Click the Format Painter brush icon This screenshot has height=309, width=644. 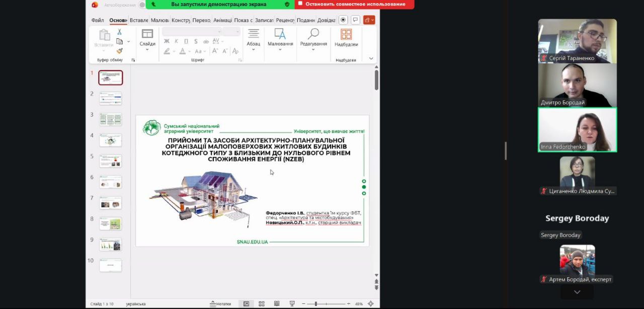pos(120,50)
